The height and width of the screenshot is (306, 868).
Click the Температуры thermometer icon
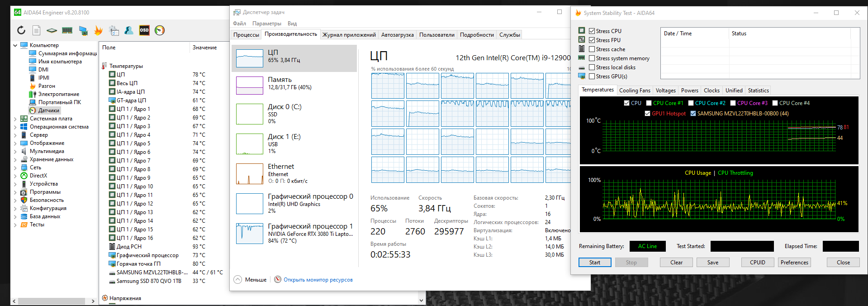[x=104, y=66]
